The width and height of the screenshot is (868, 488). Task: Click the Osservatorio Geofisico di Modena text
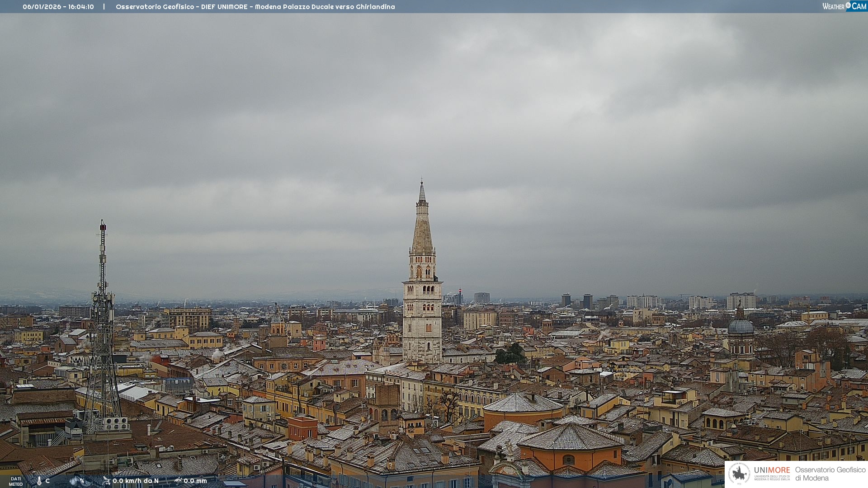[830, 474]
